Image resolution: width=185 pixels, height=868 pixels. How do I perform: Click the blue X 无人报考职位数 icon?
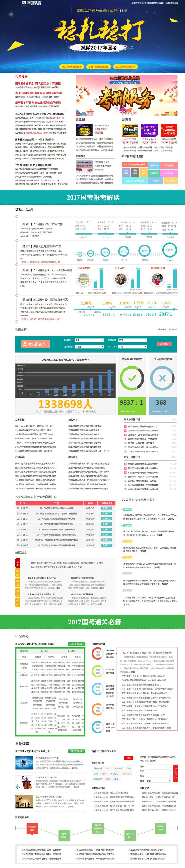click(x=162, y=378)
